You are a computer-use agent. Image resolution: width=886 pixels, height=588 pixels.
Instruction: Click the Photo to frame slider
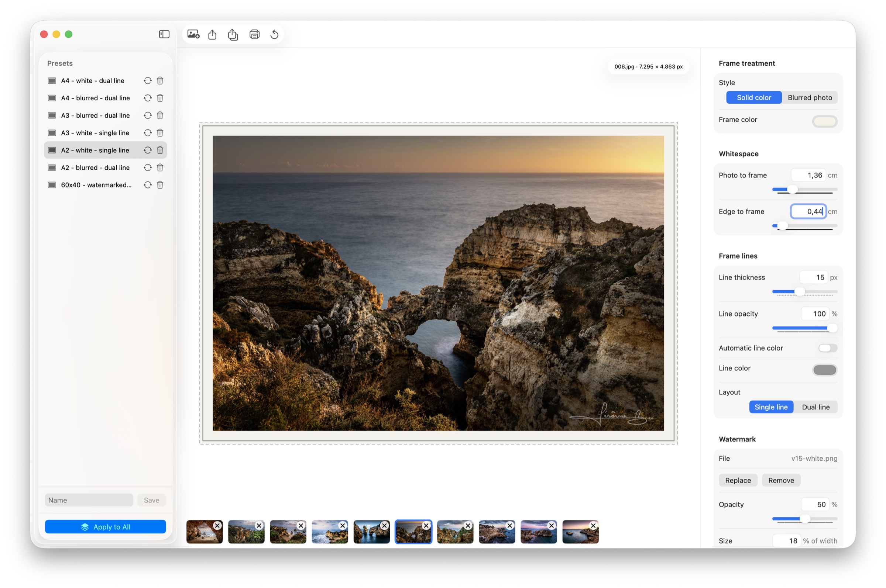(x=804, y=189)
